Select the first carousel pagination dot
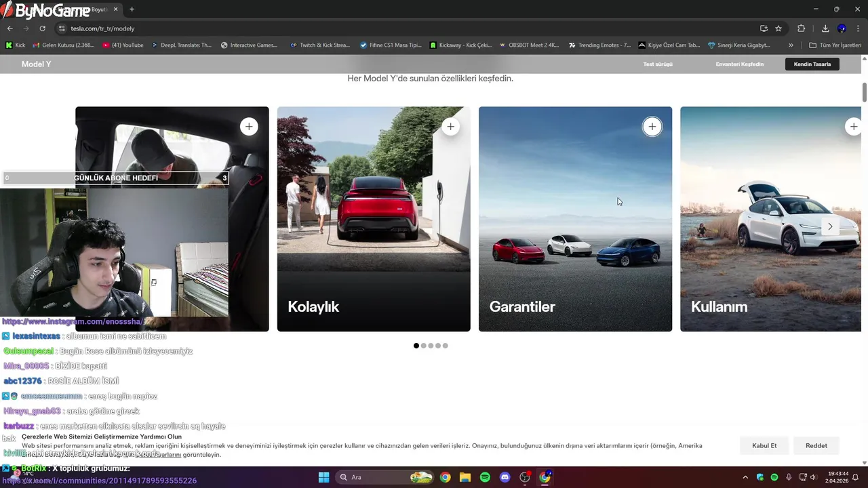This screenshot has width=868, height=488. pos(416,346)
